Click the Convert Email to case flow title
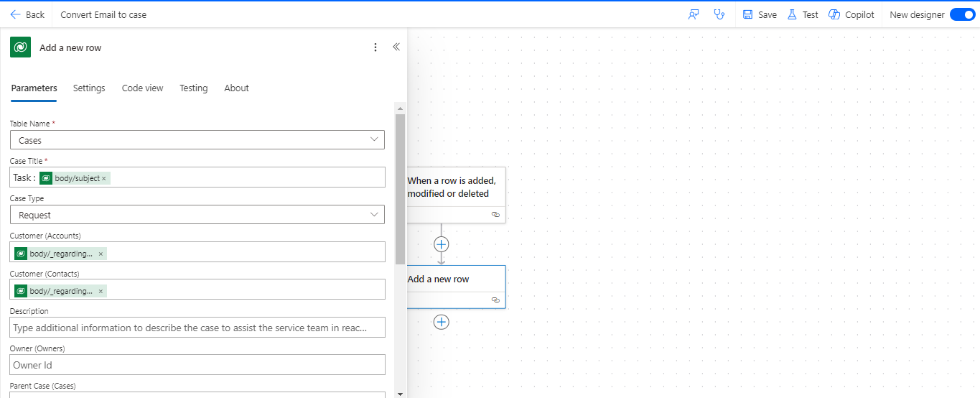 click(x=103, y=14)
